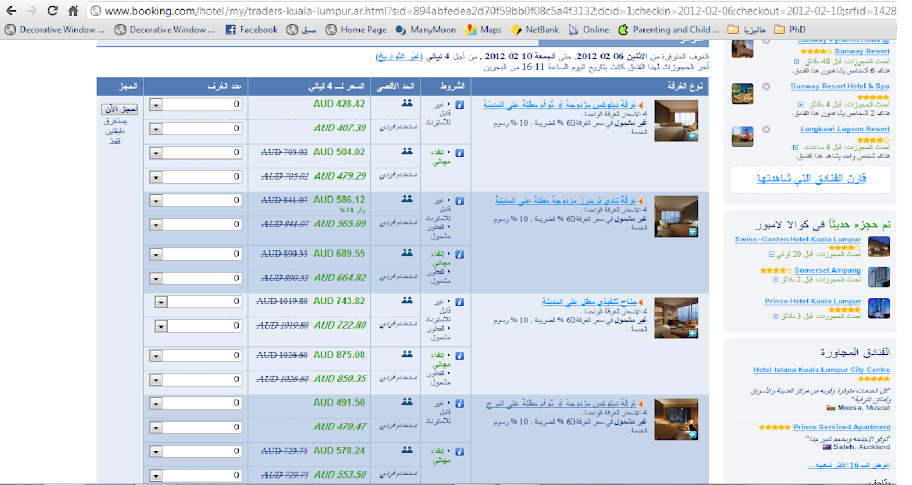
Task: Click the Langkawi Lagoon Resort thumbnail
Action: click(742, 137)
